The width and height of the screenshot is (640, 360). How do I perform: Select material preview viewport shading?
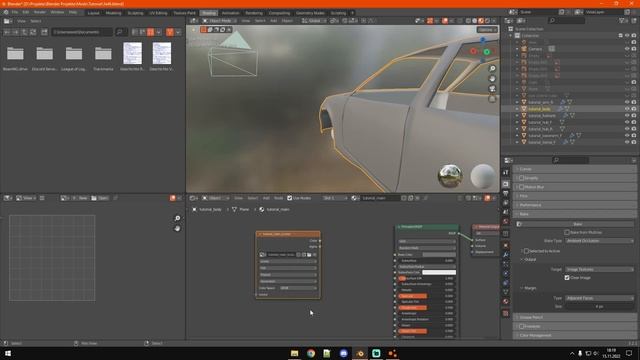tap(481, 20)
